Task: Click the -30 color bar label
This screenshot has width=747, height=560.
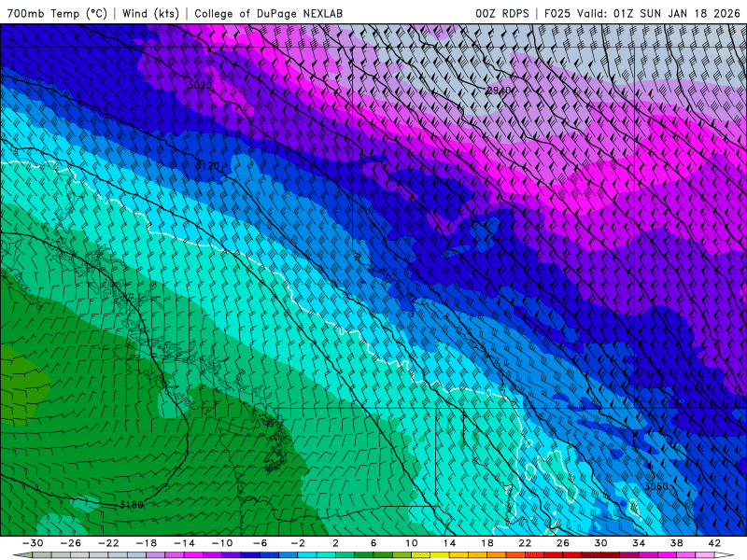Action: (33, 543)
